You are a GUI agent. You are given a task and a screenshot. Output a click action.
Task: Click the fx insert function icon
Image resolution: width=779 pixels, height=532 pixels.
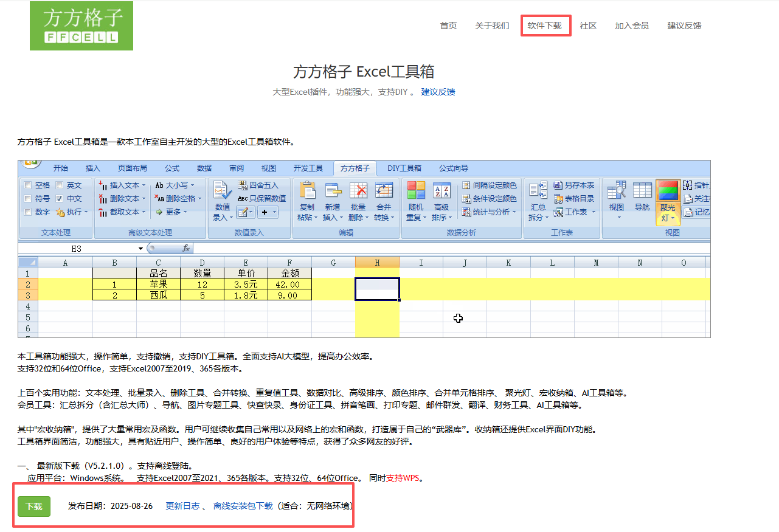(186, 248)
